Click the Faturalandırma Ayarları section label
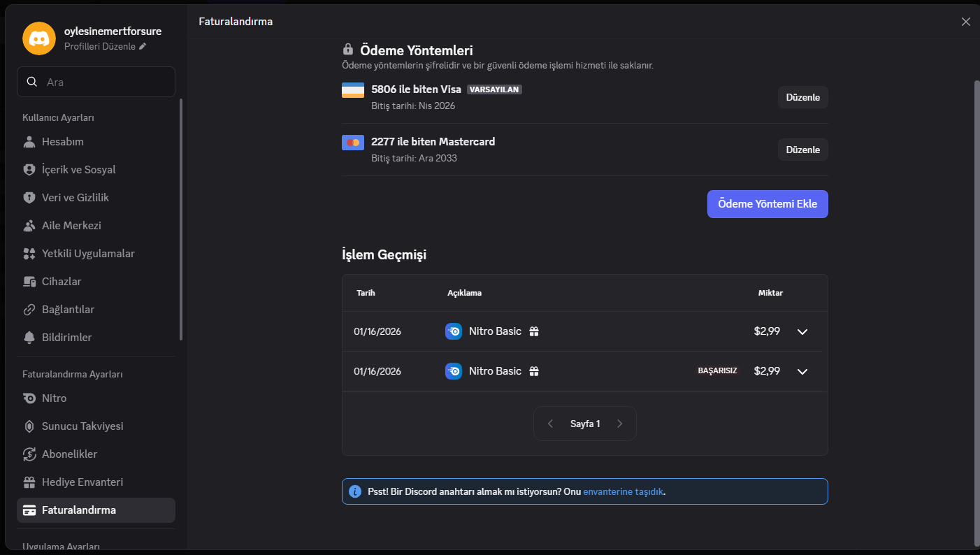The image size is (980, 555). tap(73, 374)
